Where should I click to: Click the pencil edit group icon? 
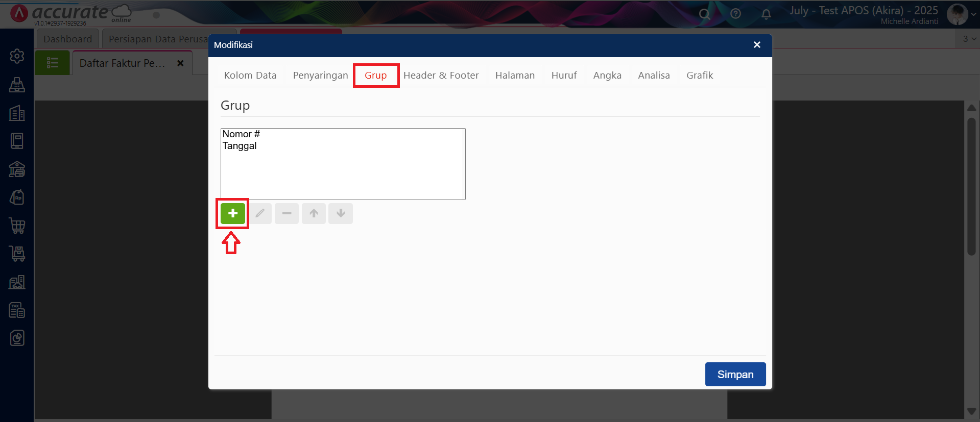point(260,213)
